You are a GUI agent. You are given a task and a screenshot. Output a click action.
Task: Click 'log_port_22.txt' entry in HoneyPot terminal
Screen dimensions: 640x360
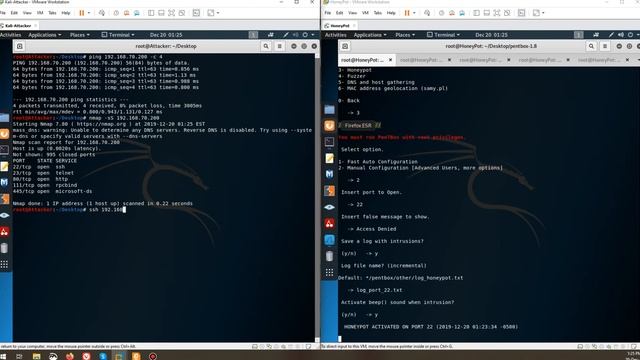click(x=379, y=290)
